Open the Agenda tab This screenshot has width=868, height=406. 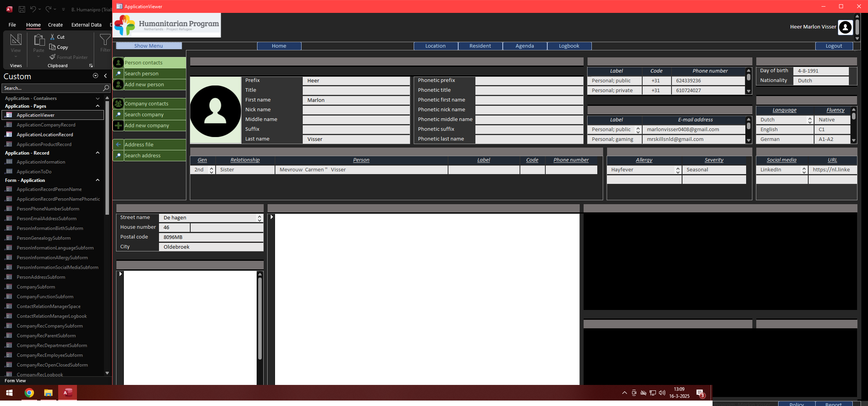525,46
